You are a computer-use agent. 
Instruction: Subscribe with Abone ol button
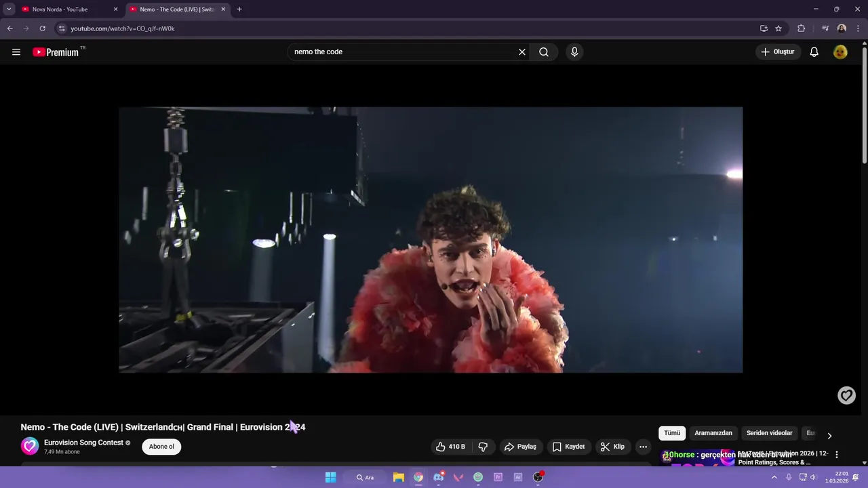(161, 447)
